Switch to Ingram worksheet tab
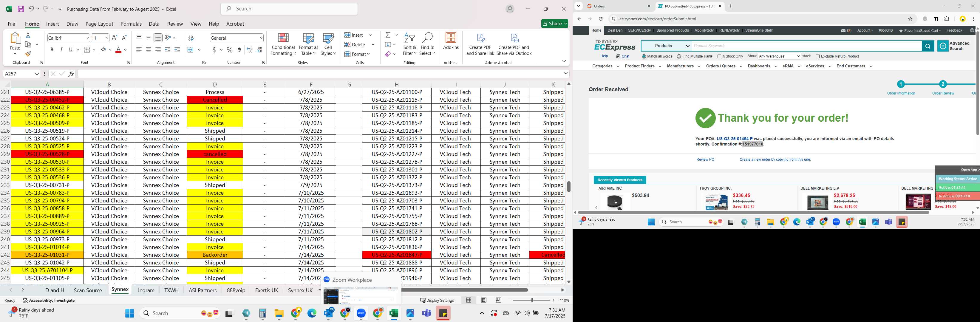This screenshot has height=322, width=980. pyautogui.click(x=146, y=290)
